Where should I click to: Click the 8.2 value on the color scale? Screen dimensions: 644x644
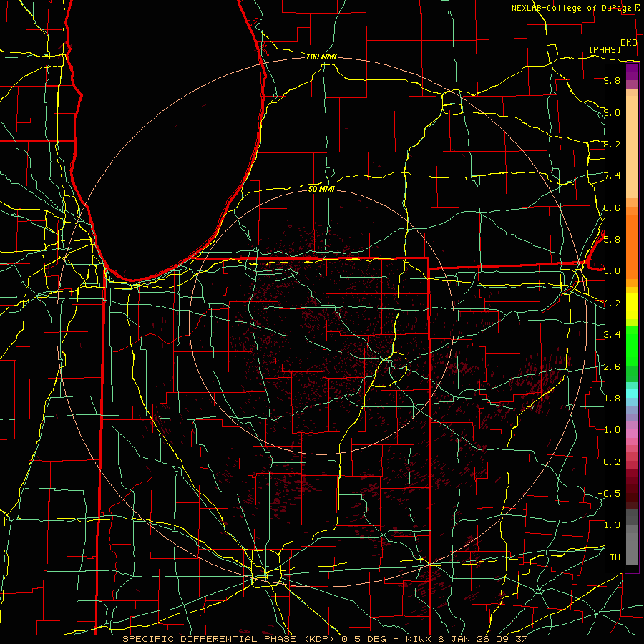pos(612,144)
